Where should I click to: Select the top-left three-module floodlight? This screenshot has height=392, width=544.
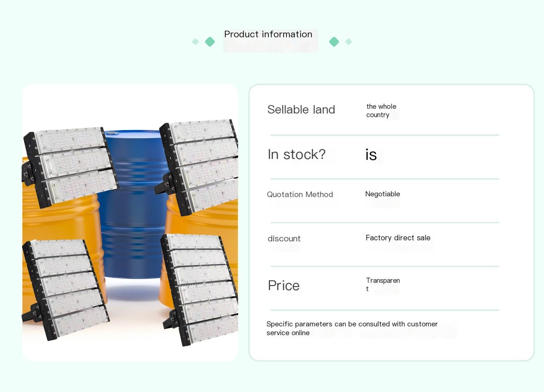point(70,166)
